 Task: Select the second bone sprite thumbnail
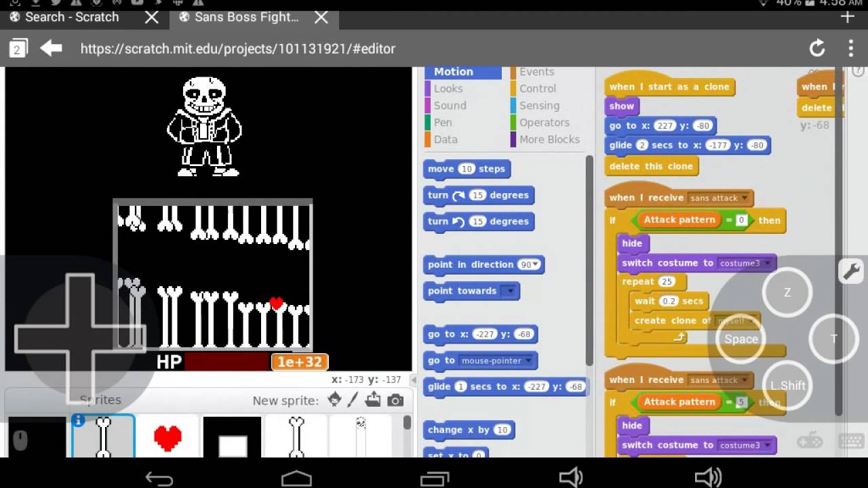coord(296,437)
